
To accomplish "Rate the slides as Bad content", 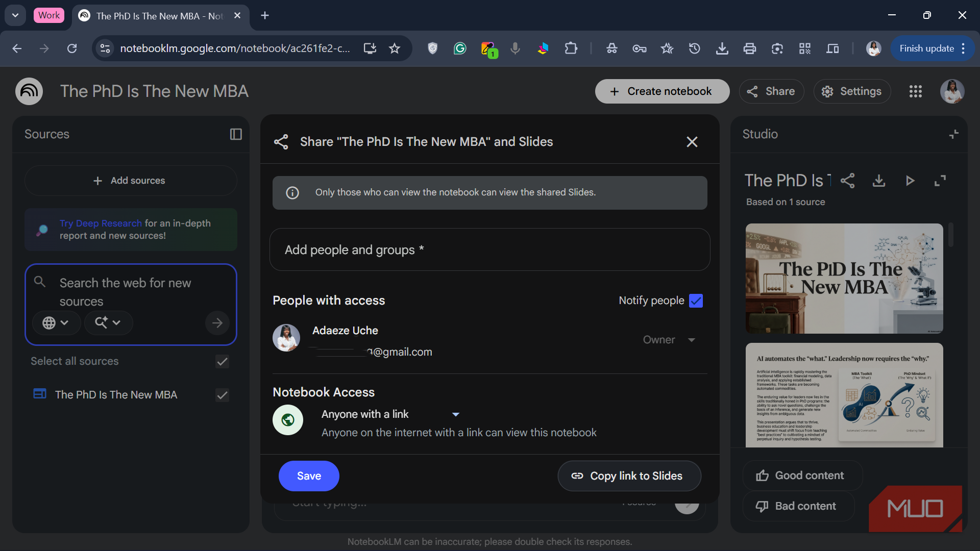I will [798, 506].
